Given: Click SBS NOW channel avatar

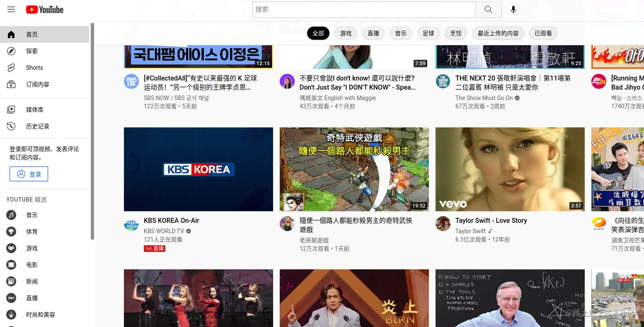Looking at the screenshot, I should pyautogui.click(x=131, y=81).
